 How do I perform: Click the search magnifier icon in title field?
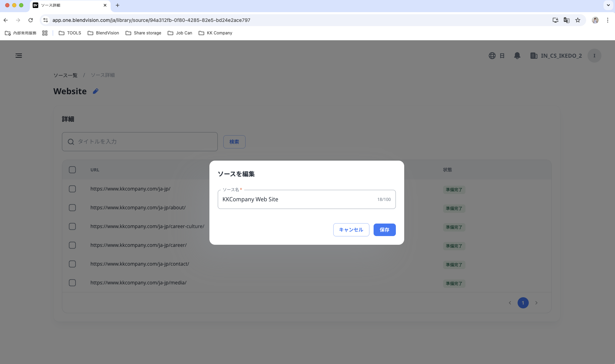[x=71, y=142]
